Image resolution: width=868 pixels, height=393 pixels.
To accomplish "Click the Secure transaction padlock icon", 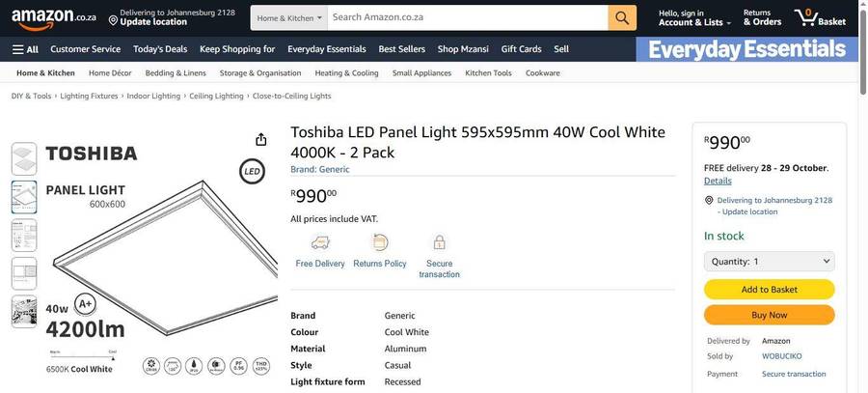I will (x=439, y=243).
